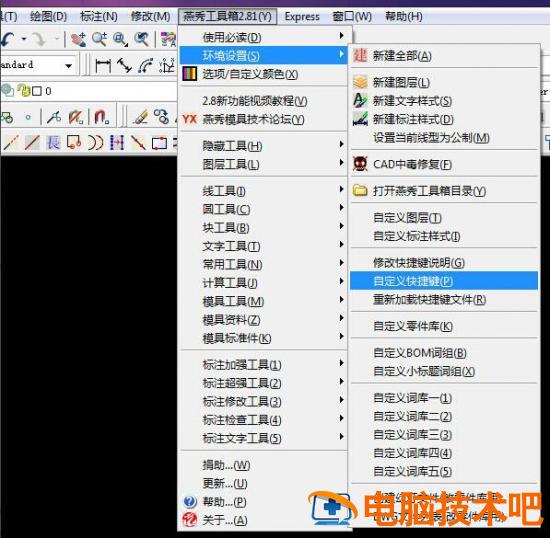Screen dimensions: 550x538
Task: Choose 新建文字样式(S) option
Action: tap(444, 101)
